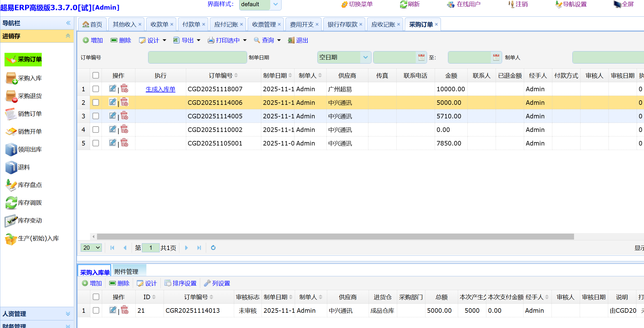Viewport: 644px width, 328px height.
Task: Go to the last page arrow
Action: click(x=199, y=248)
